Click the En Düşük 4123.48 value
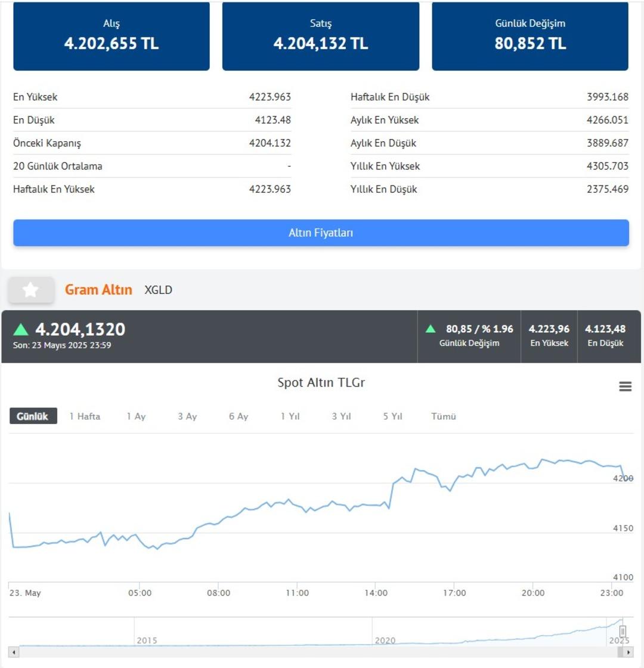Viewport: 644px width, 668px height. coord(273,120)
